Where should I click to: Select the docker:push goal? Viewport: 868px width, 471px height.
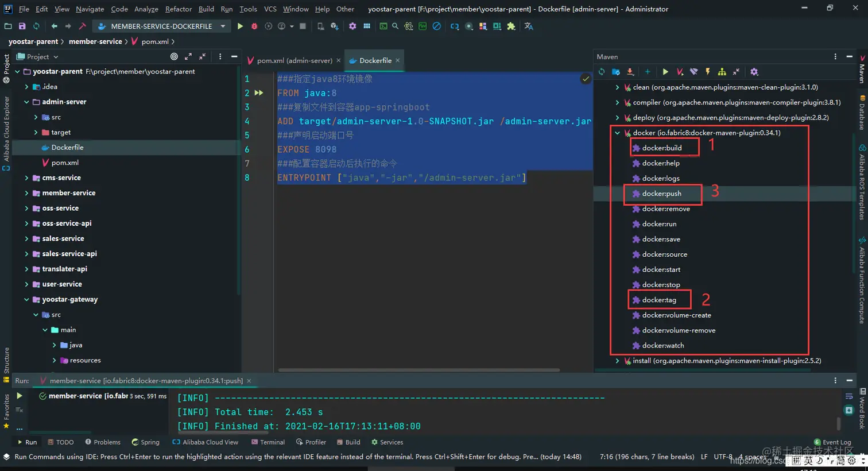coord(661,194)
